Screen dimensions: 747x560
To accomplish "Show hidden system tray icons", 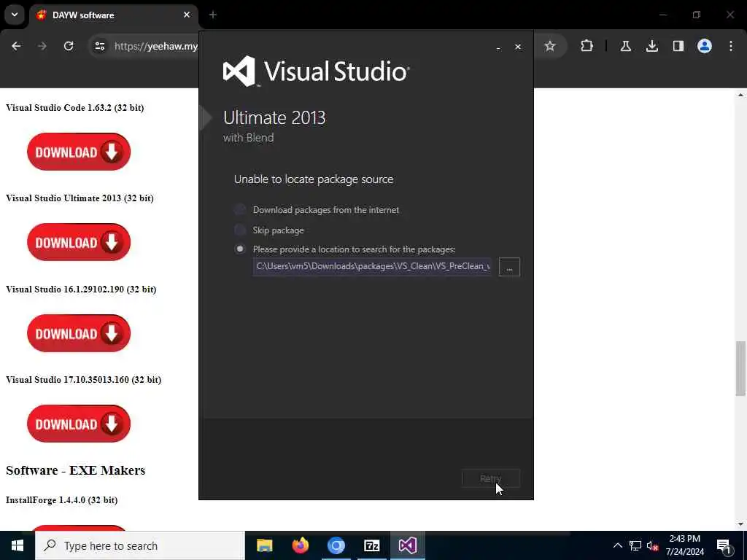I will coord(617,545).
